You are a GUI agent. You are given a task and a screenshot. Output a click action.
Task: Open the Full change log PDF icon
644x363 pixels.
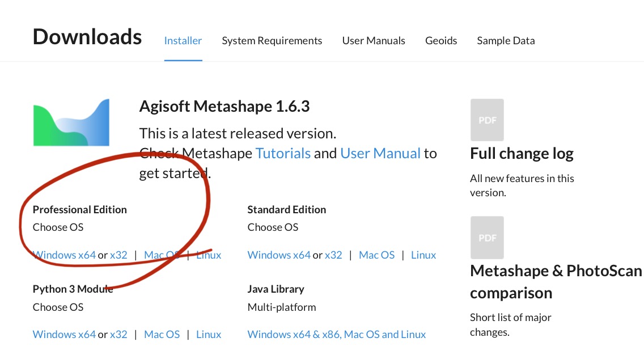pyautogui.click(x=487, y=120)
